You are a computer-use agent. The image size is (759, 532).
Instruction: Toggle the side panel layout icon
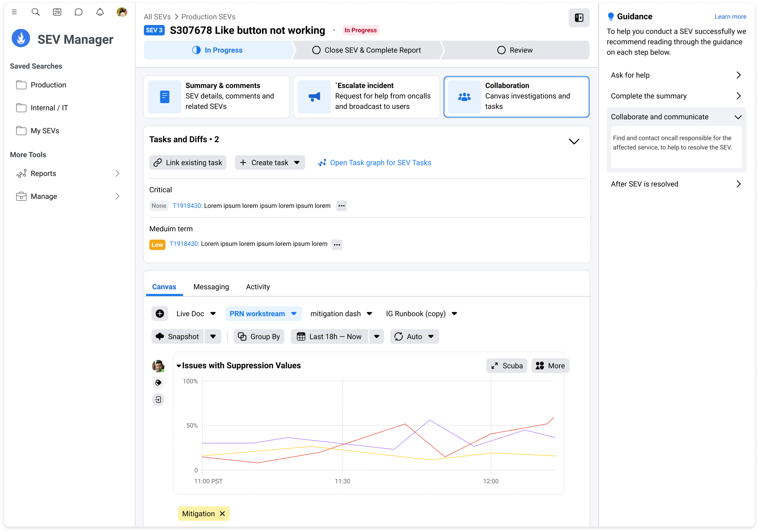[579, 18]
